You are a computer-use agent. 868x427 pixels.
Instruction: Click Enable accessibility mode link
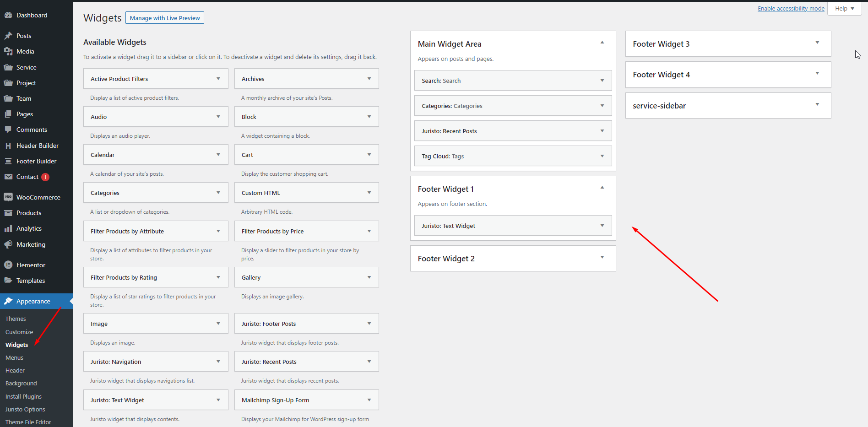(791, 8)
